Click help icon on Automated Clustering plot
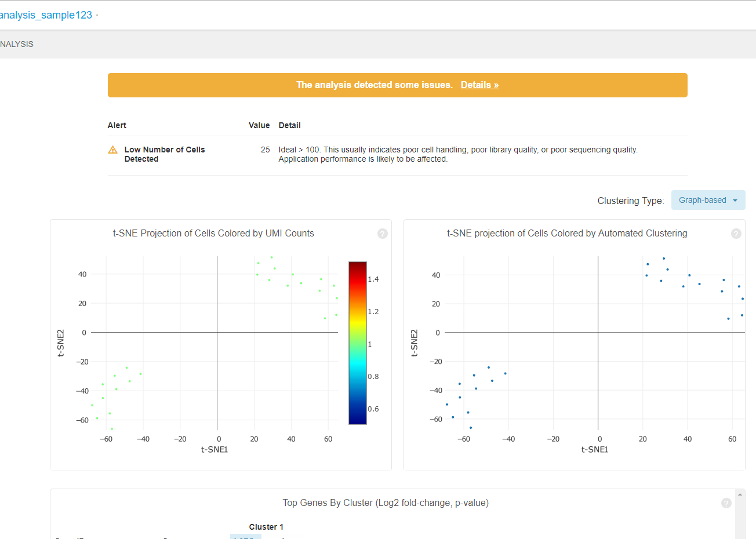Viewport: 756px width, 539px height. coord(736,234)
